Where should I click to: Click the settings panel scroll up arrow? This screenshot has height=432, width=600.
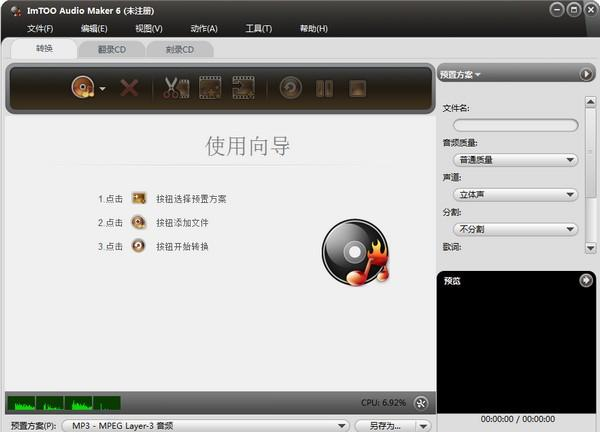[590, 102]
